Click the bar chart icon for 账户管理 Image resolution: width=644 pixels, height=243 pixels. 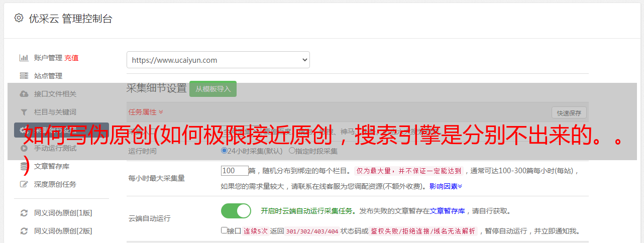[x=24, y=58]
